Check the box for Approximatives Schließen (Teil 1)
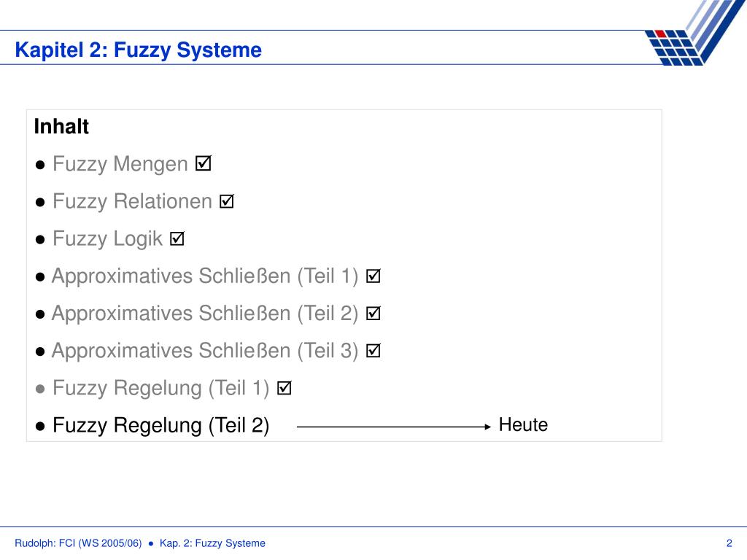Viewport: 747px width, 560px height. pyautogui.click(x=373, y=276)
